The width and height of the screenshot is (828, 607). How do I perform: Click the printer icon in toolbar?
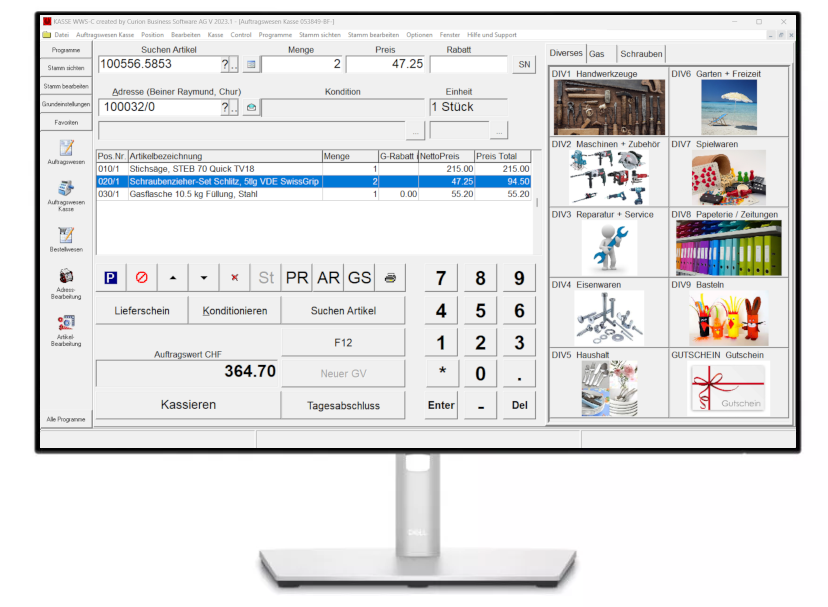(389, 278)
